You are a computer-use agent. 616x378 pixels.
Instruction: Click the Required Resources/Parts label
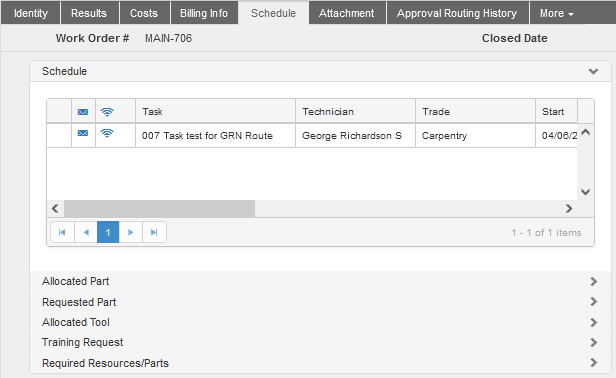click(105, 363)
